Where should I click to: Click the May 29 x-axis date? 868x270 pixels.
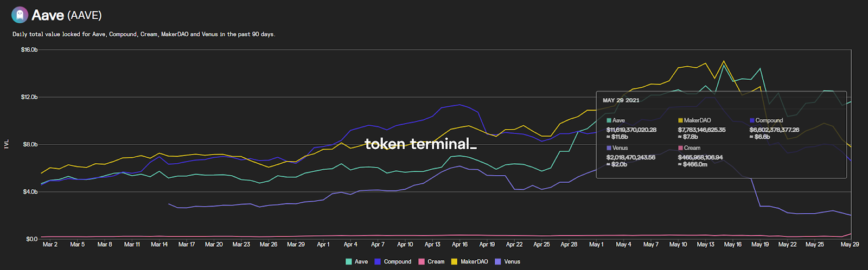coord(850,245)
